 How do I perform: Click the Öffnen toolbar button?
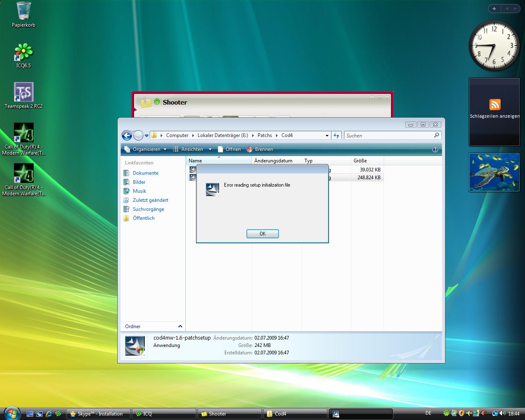[x=229, y=149]
